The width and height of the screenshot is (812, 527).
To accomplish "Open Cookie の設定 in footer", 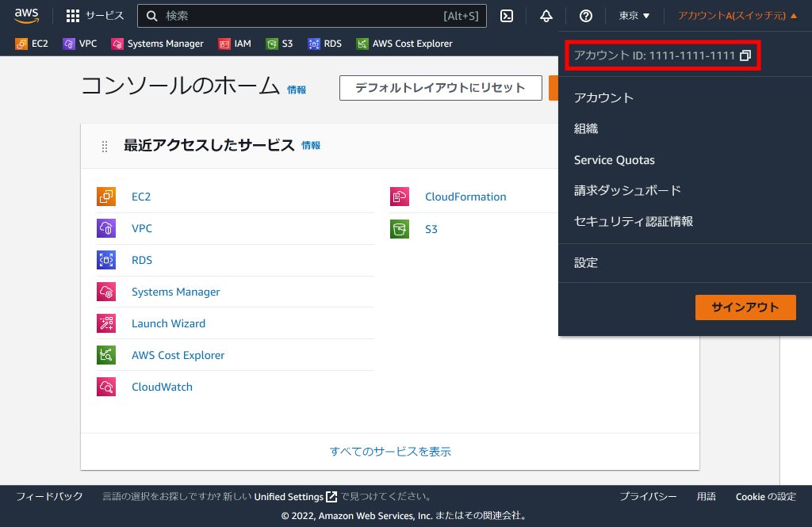I will click(765, 496).
